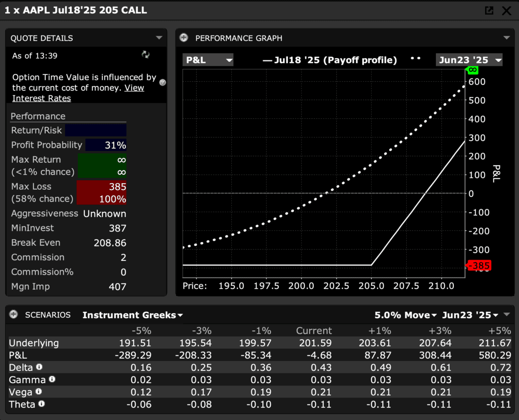The height and width of the screenshot is (420, 519).
Task: Click the P&L 87.87 cell
Action: (378, 355)
